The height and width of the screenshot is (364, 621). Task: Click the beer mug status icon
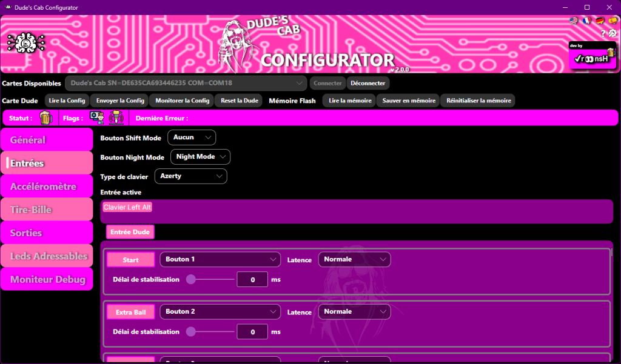(46, 117)
